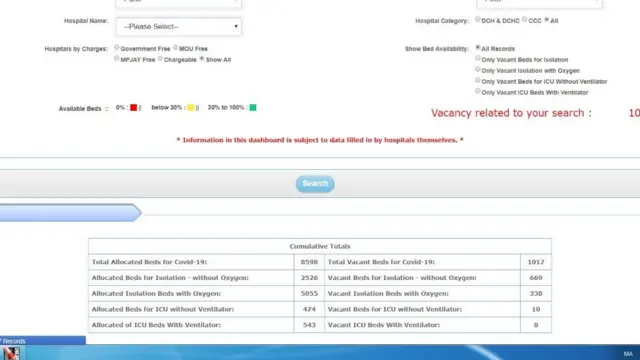Choose MPJAY Free charges option
The width and height of the screenshot is (640, 360).
117,58
